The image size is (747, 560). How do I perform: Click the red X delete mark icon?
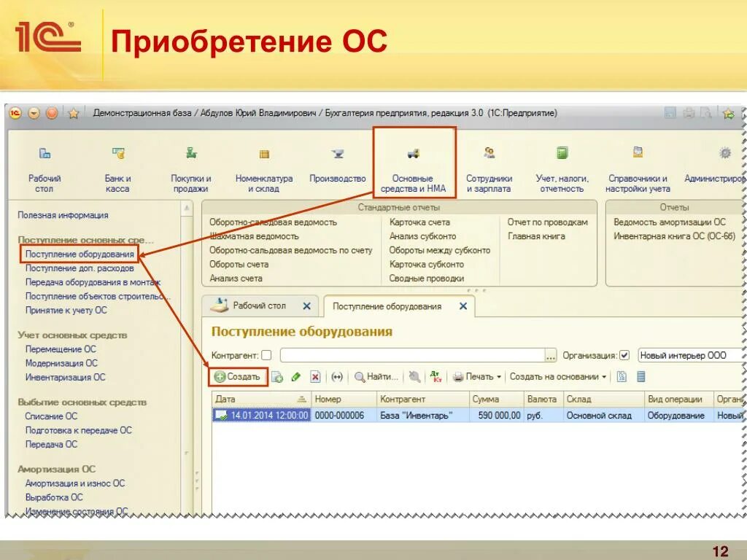pyautogui.click(x=315, y=377)
